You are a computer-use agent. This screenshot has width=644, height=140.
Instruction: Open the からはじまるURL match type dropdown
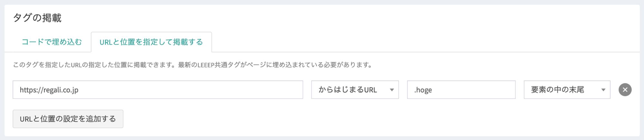[355, 90]
